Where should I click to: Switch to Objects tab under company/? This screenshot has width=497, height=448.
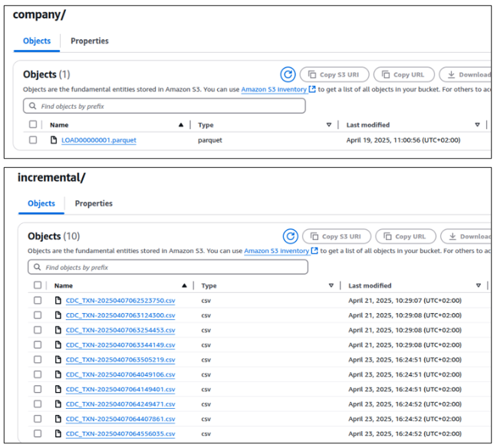[37, 41]
